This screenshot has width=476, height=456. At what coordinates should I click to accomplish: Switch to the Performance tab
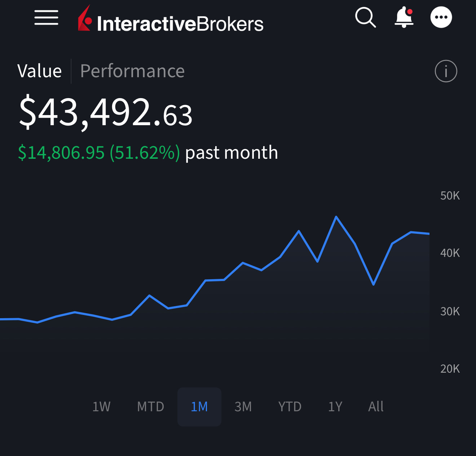[132, 71]
